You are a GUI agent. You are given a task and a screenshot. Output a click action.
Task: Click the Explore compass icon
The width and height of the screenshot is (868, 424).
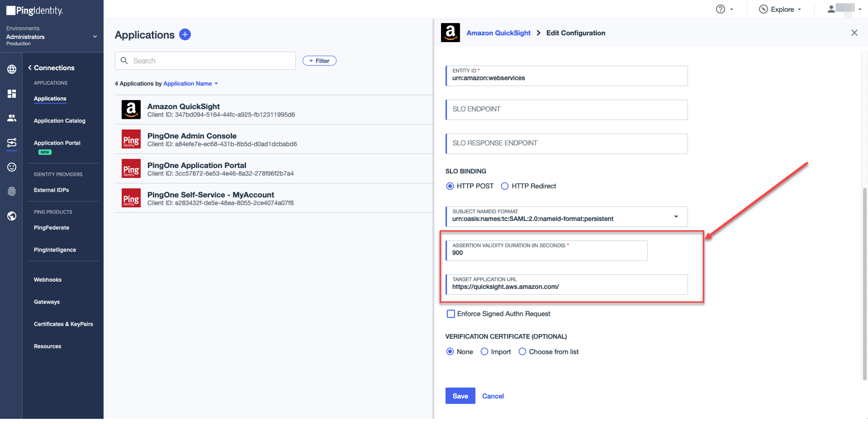[x=763, y=9]
